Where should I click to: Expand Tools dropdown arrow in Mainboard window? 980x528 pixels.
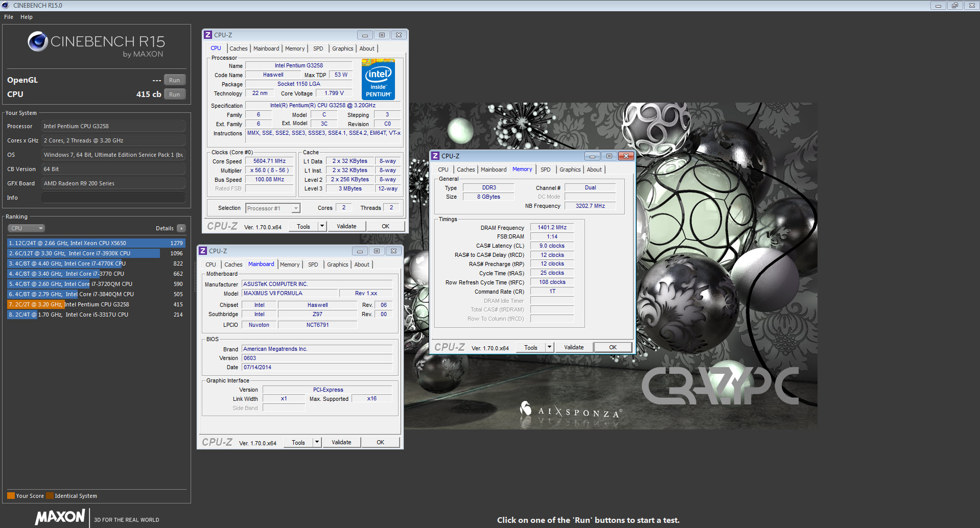(317, 442)
